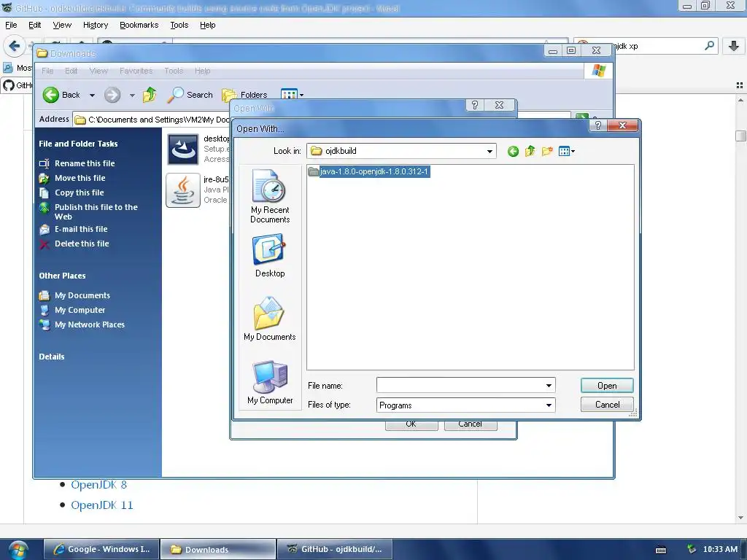The height and width of the screenshot is (560, 747).
Task: Click Forward arrow in Downloads window
Action: click(112, 95)
